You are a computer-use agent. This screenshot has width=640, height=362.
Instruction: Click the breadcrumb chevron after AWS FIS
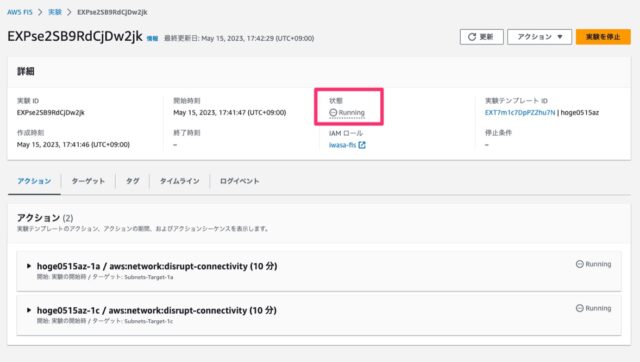click(40, 12)
